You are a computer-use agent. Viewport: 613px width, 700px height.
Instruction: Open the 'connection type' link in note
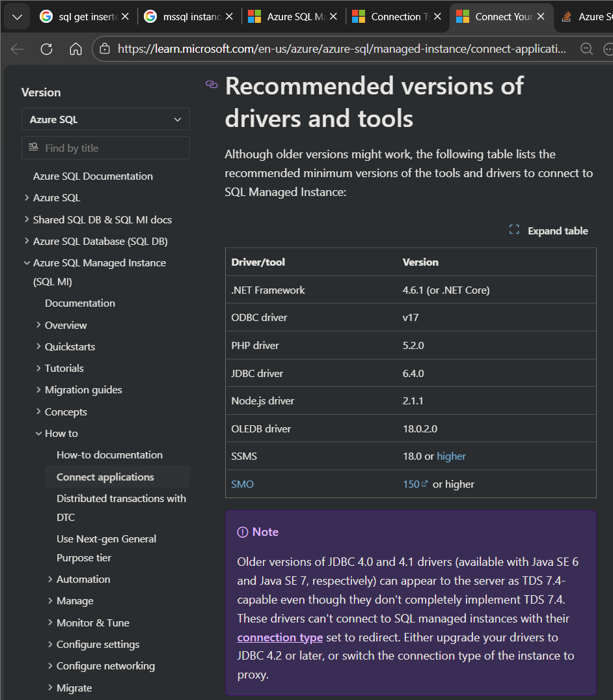(x=280, y=637)
